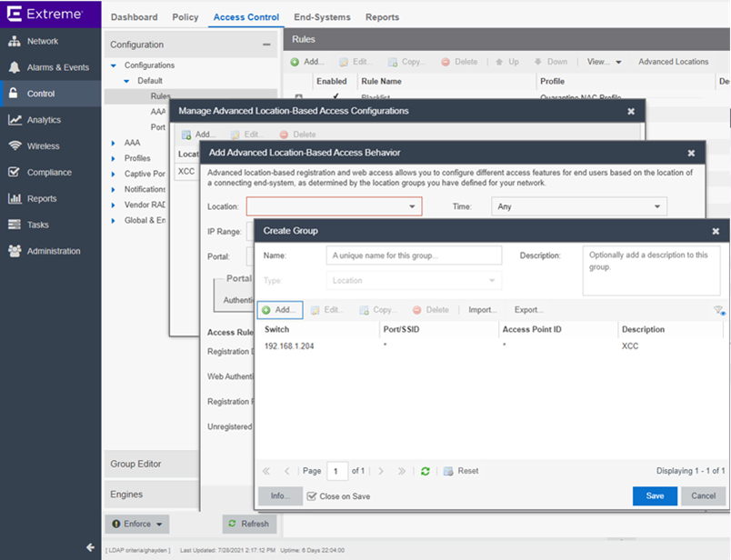Click Reset in the pagination bar
The width and height of the screenshot is (731, 560).
click(x=461, y=471)
